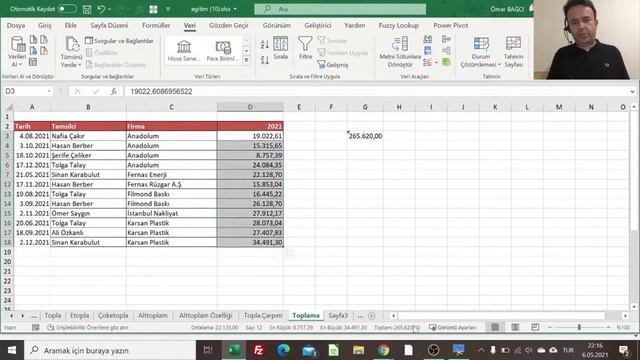640x360 pixels.
Task: Click the green Manage Data Model icon
Action: tap(446, 62)
